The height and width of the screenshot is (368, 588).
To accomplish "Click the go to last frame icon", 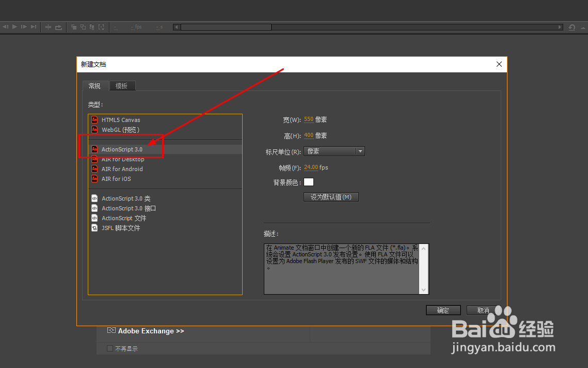I will click(x=34, y=27).
